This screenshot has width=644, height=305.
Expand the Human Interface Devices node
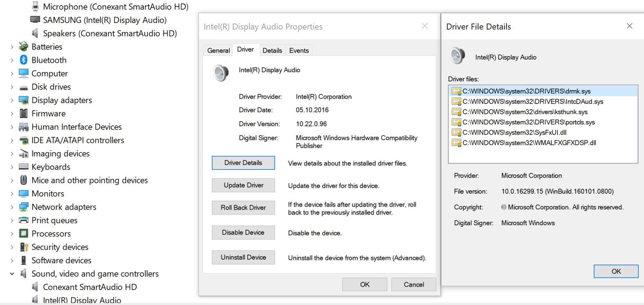click(12, 127)
